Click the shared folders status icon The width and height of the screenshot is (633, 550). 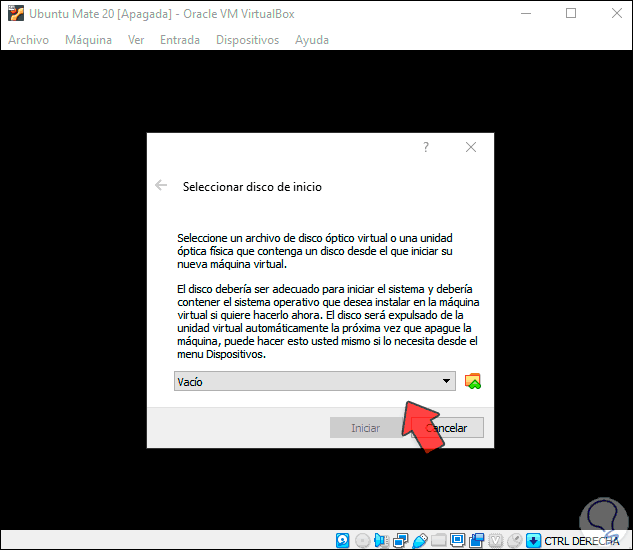click(439, 540)
